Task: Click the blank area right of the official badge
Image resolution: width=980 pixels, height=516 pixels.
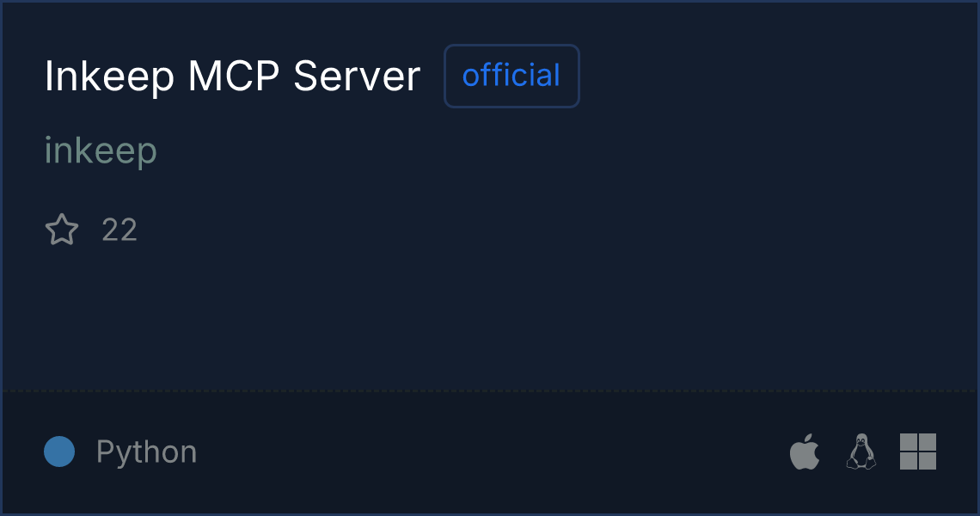Action: click(775, 76)
